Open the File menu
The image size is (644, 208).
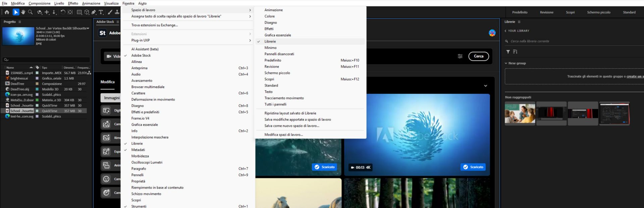pyautogui.click(x=5, y=3)
